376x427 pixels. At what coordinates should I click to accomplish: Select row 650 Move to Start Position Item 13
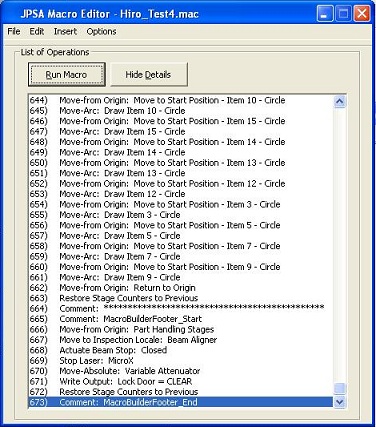click(x=181, y=163)
